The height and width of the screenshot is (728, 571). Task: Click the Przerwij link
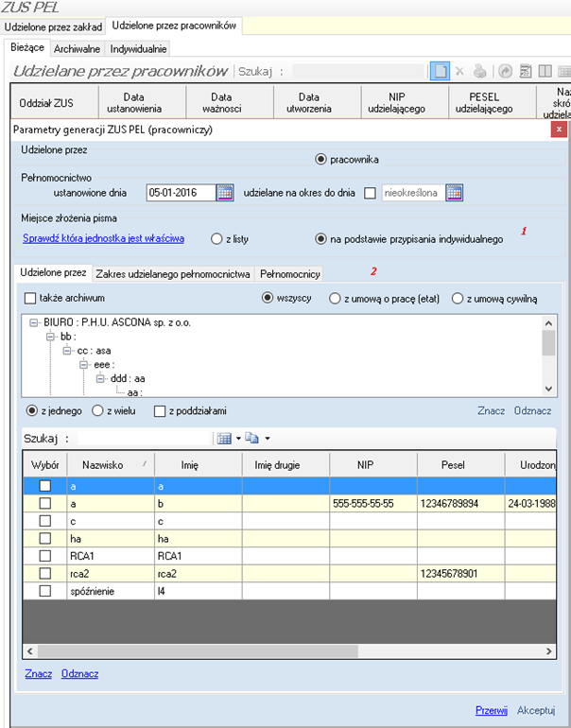coord(492,710)
